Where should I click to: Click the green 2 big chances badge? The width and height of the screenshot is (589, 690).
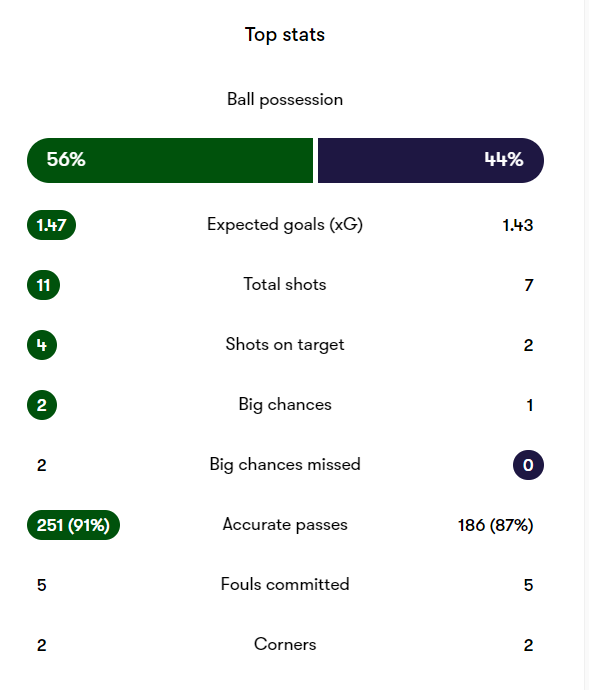[42, 405]
